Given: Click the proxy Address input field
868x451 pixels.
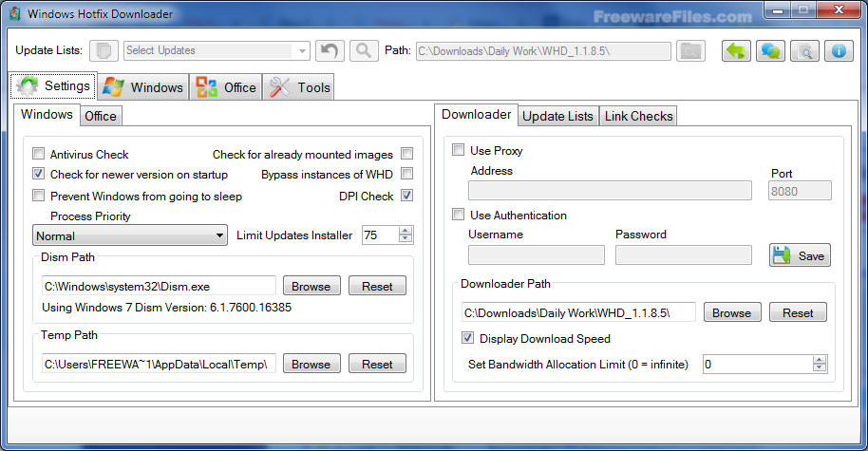Looking at the screenshot, I should 610,191.
